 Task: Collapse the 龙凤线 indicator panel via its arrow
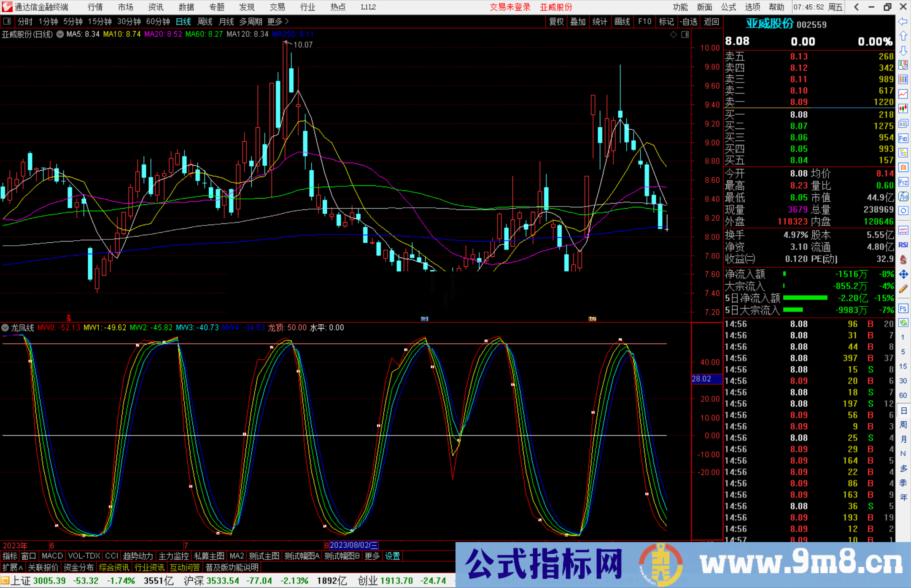point(5,328)
